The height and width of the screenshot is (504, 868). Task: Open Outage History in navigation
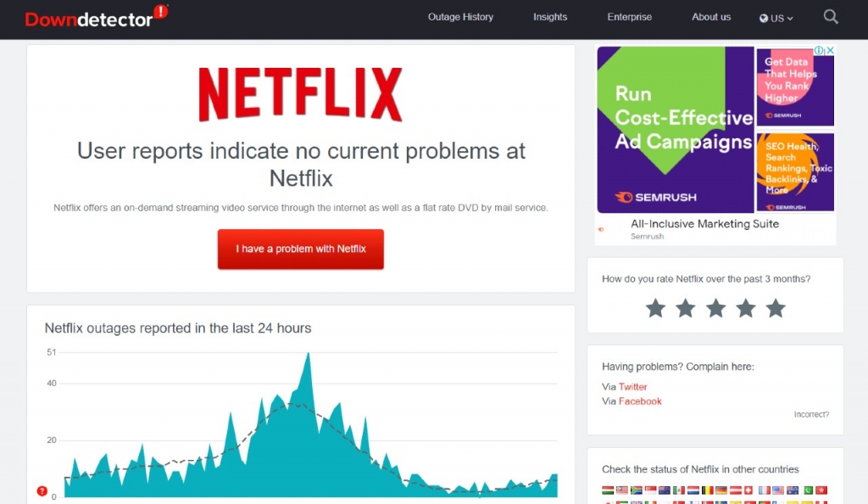pos(460,17)
